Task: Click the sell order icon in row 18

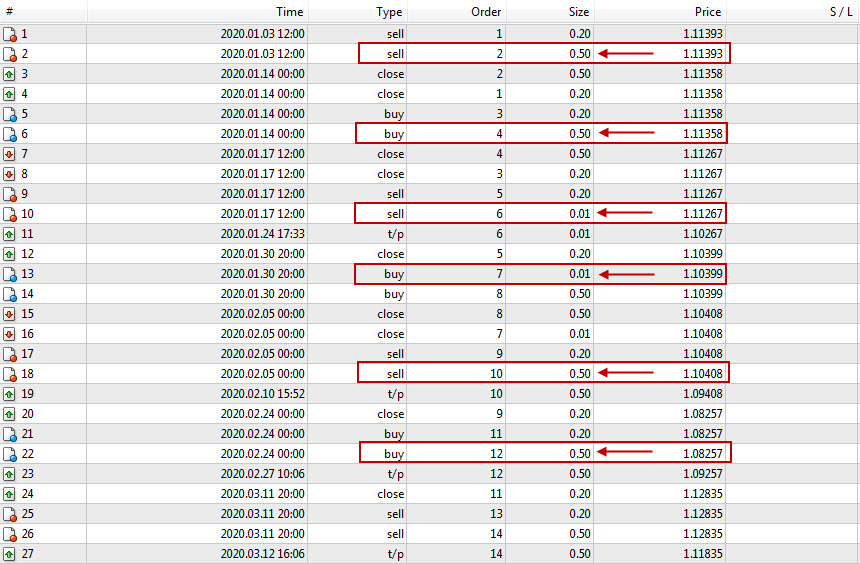Action: pyautogui.click(x=10, y=374)
